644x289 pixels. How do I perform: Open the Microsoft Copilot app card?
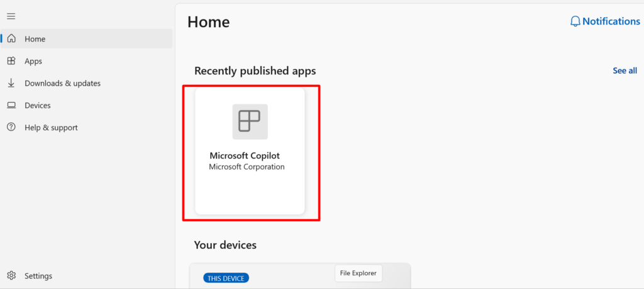[250, 150]
